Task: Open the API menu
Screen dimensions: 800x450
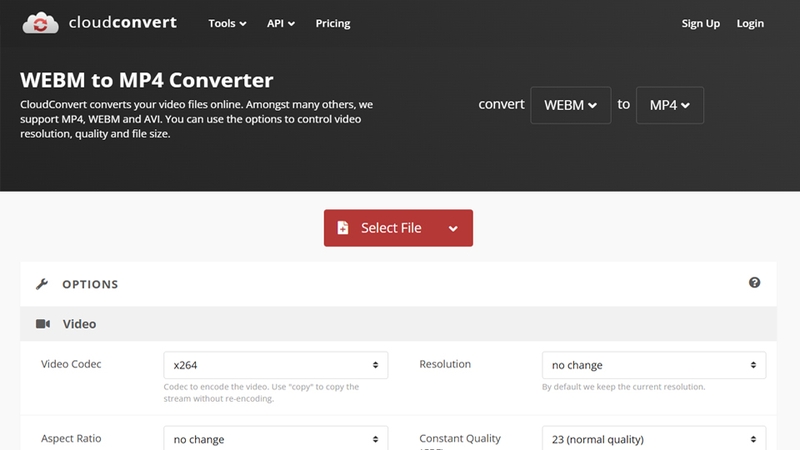Action: coord(281,23)
